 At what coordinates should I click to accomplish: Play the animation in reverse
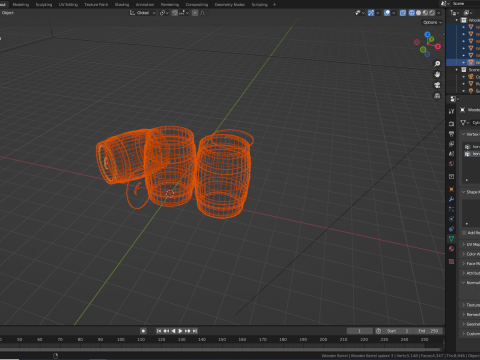pos(173,331)
